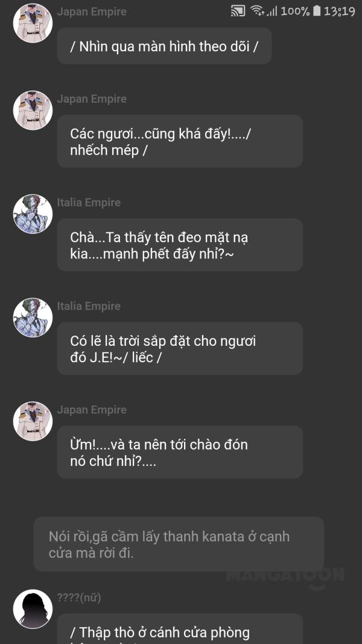Screen dimensions: 362x644
Task: Tap the '/ Nhìn qua màn hình theo dõi /' bubble
Action: 164,46
